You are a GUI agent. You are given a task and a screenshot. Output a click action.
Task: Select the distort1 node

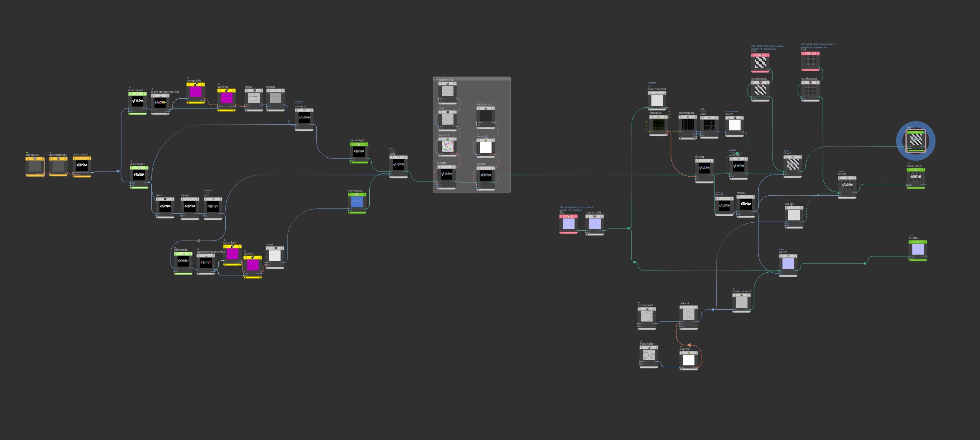(704, 171)
